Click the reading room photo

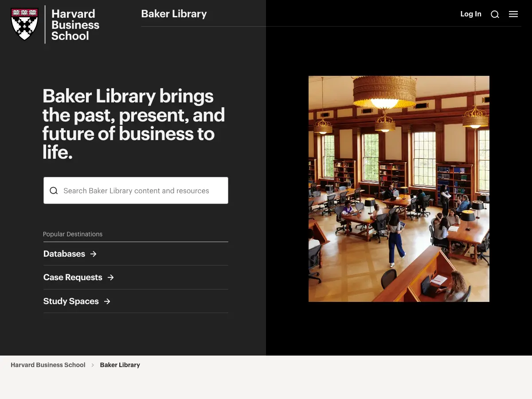[399, 189]
